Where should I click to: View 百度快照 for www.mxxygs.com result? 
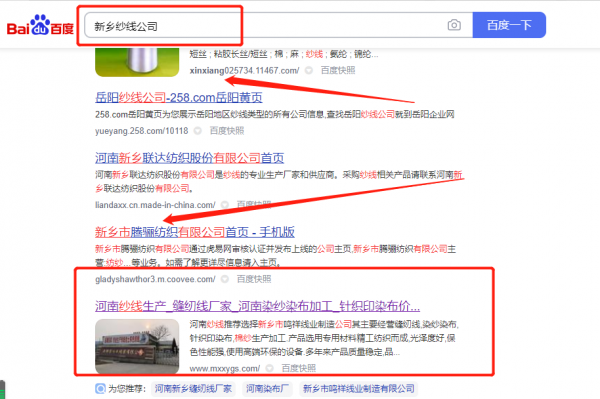299,368
